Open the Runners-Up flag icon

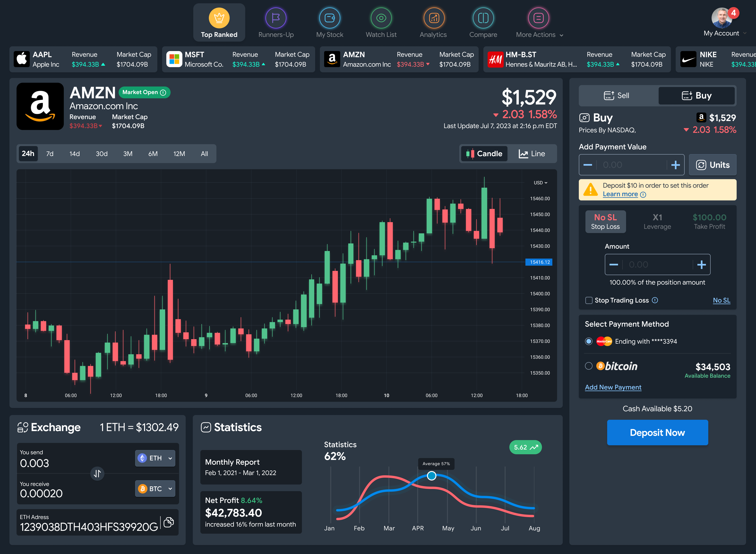(275, 18)
